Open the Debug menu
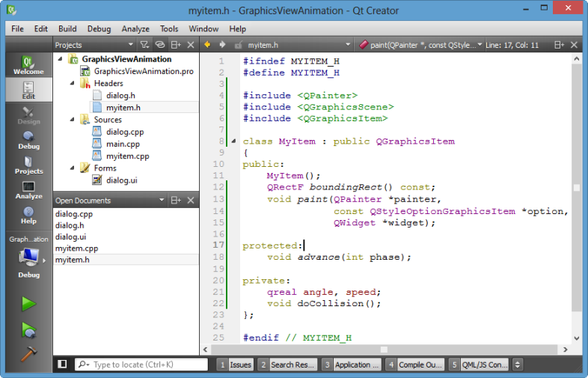Image resolution: width=588 pixels, height=378 pixels. pyautogui.click(x=99, y=29)
